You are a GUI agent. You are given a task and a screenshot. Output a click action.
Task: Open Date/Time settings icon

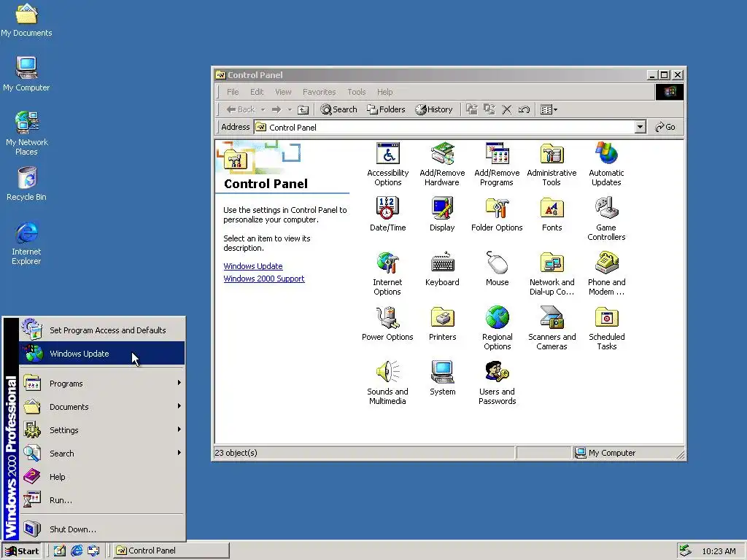click(388, 214)
